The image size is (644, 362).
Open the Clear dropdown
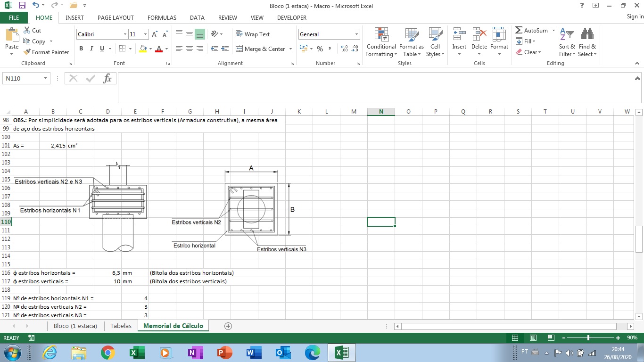point(528,52)
